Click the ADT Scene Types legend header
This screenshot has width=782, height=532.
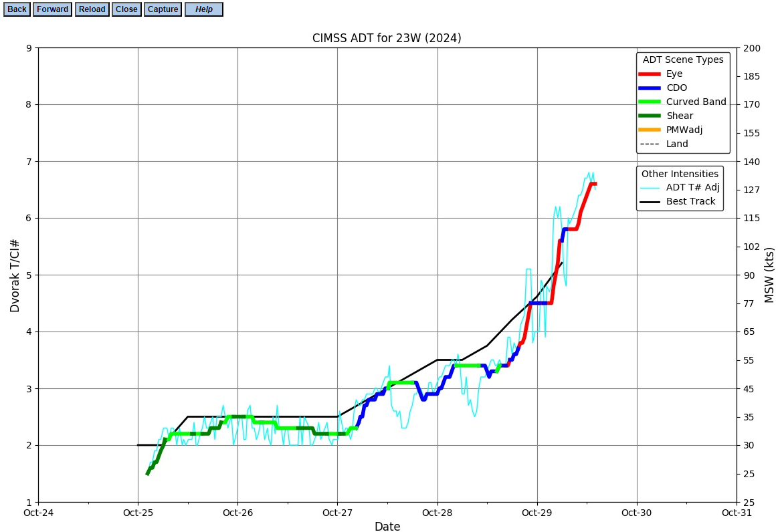683,59
